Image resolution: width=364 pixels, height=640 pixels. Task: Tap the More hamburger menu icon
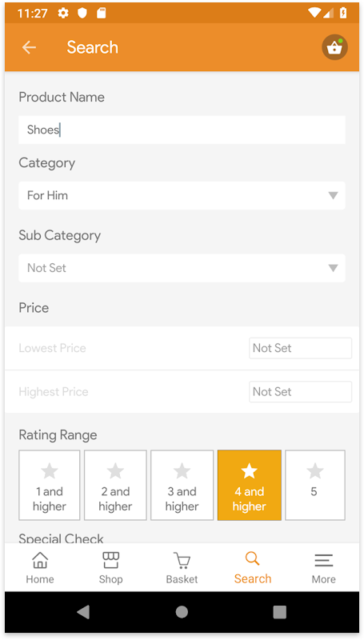(x=324, y=561)
